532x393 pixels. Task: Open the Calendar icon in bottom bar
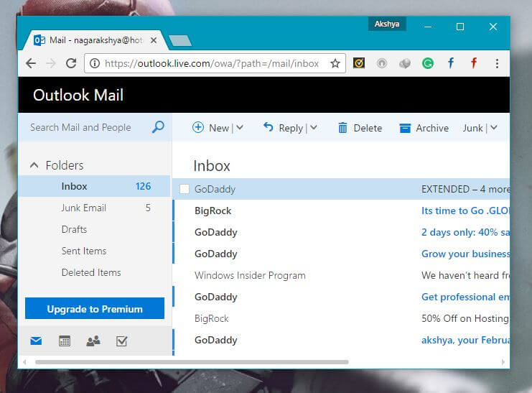click(65, 341)
